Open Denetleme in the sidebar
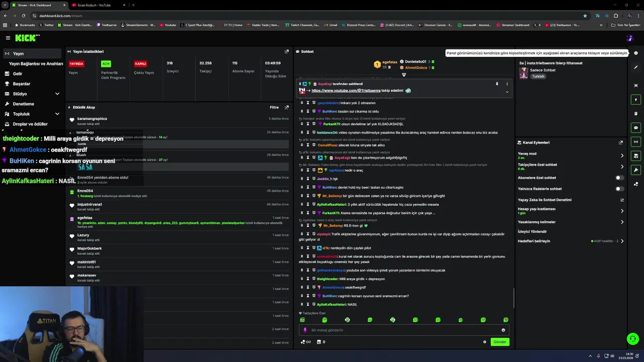This screenshot has width=644, height=362. pyautogui.click(x=23, y=104)
